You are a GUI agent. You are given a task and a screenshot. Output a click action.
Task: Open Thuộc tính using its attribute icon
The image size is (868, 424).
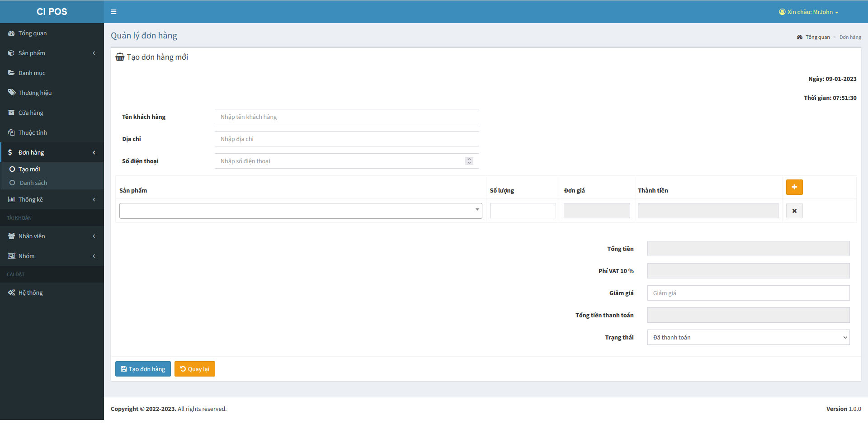tap(11, 132)
